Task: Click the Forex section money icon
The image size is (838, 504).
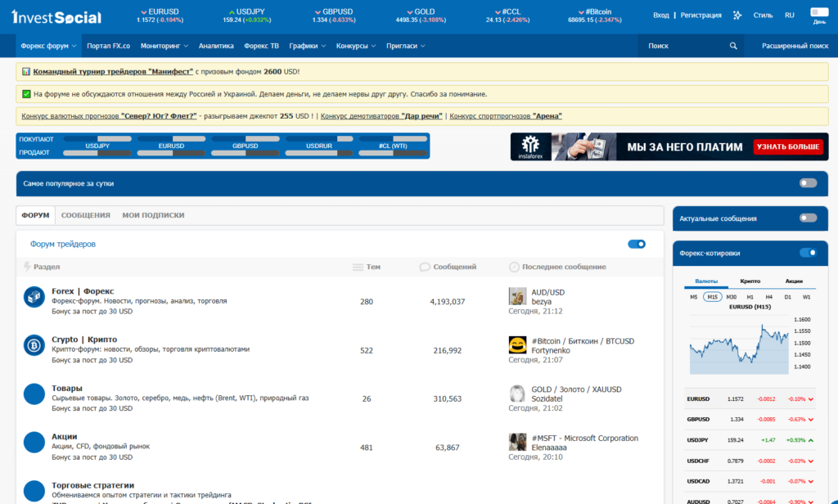Action: (x=34, y=297)
